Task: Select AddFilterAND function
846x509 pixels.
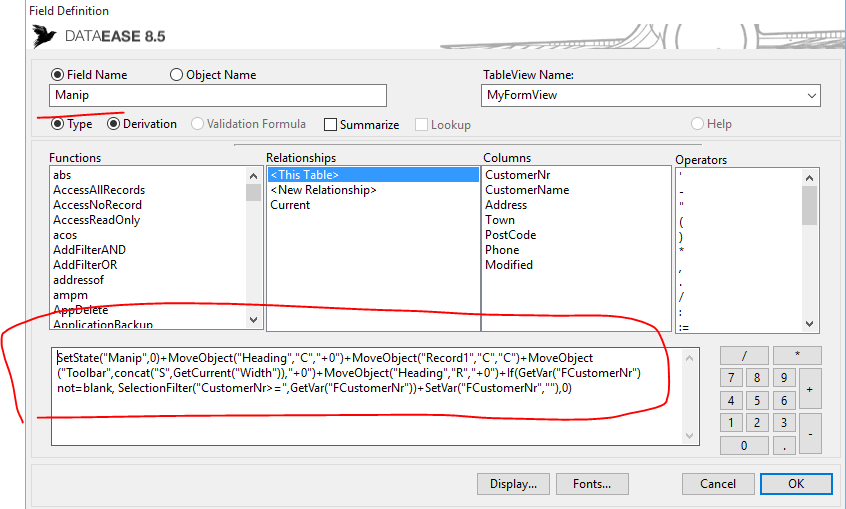Action: click(x=90, y=250)
